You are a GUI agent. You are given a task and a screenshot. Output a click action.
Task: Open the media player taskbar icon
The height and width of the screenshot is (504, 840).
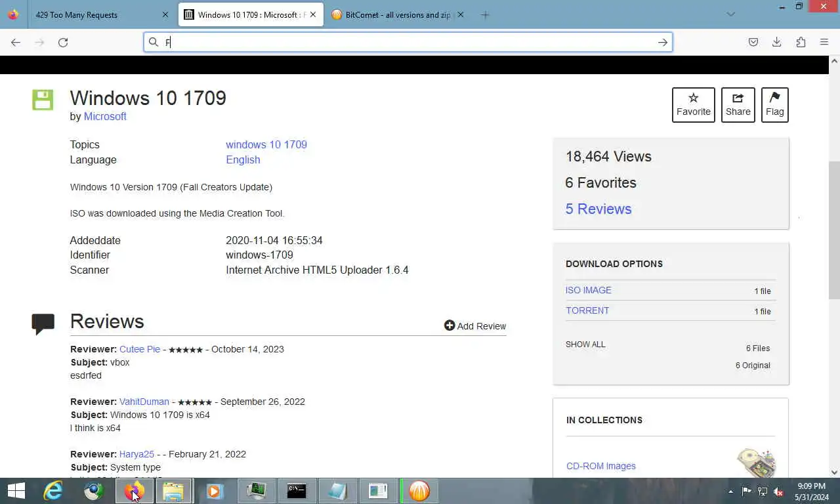215,491
